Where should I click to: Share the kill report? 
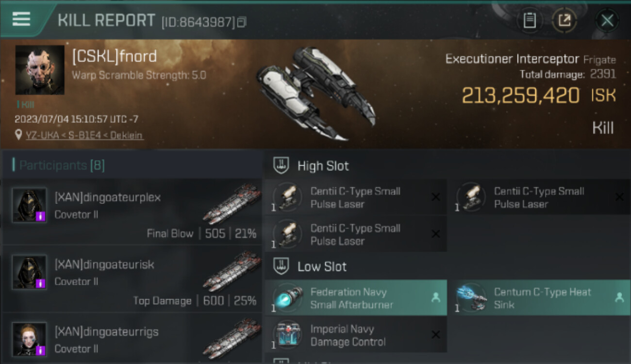point(565,20)
